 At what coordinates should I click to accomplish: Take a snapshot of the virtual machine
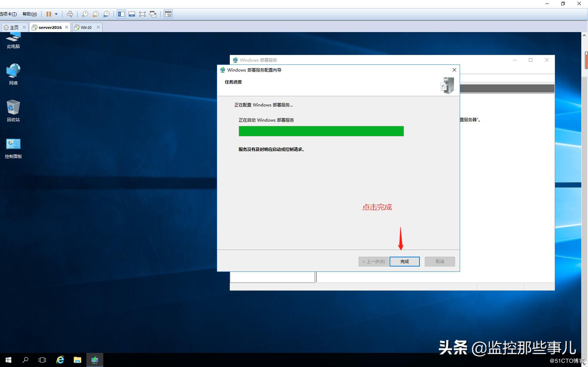coord(85,14)
